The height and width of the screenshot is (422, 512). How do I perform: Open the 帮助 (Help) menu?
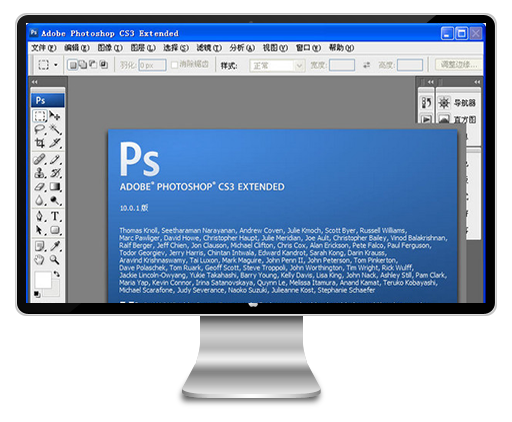(x=341, y=48)
